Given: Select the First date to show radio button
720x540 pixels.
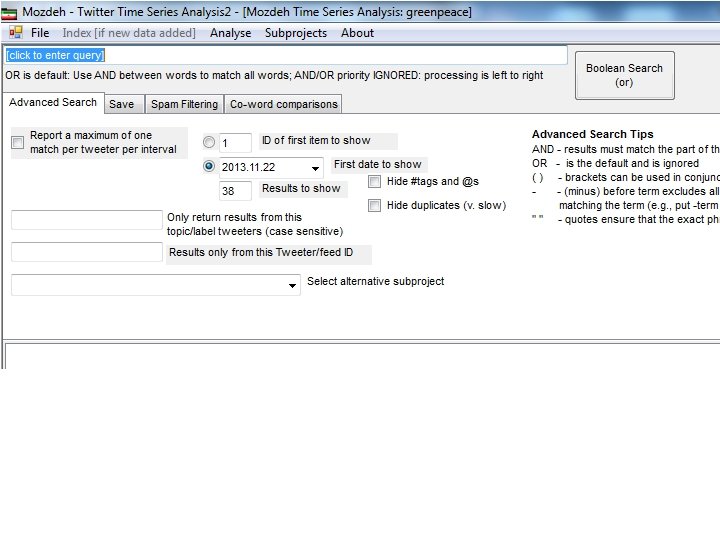Looking at the screenshot, I should (x=209, y=166).
